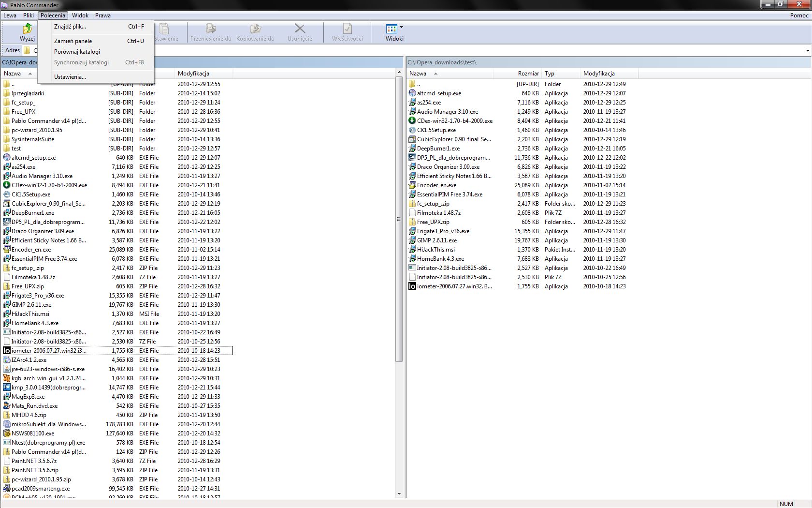Select MHDD 4.6.zip in left panel
812x508 pixels.
tap(29, 415)
